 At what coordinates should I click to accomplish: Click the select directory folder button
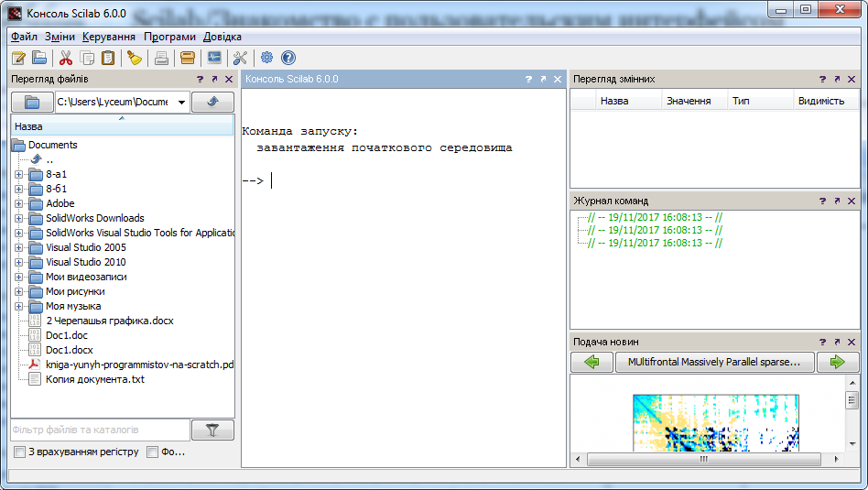[x=31, y=102]
